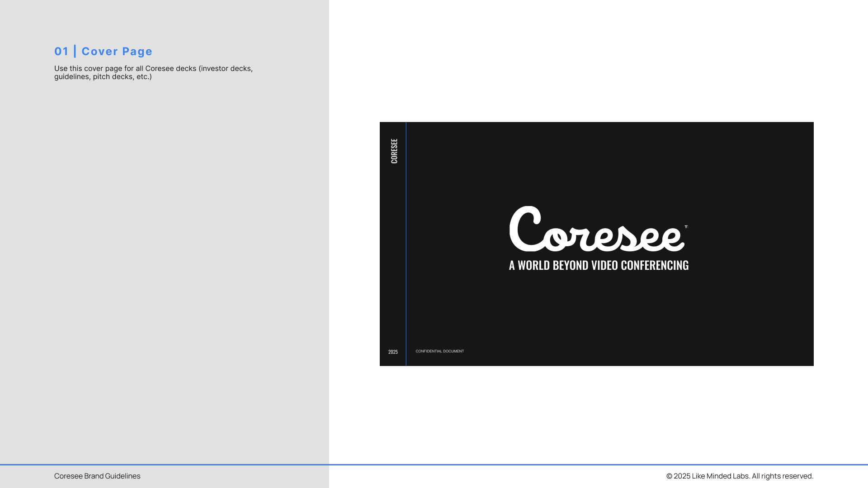Click the blue horizontal footer line
The height and width of the screenshot is (488, 868).
tap(434, 465)
